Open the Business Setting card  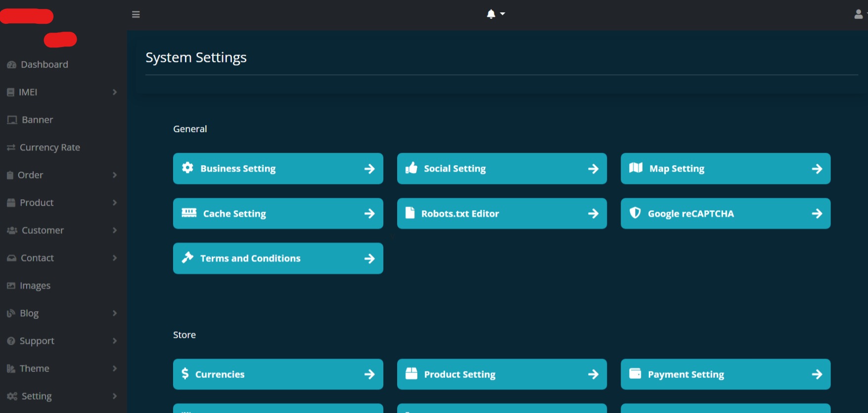point(278,169)
